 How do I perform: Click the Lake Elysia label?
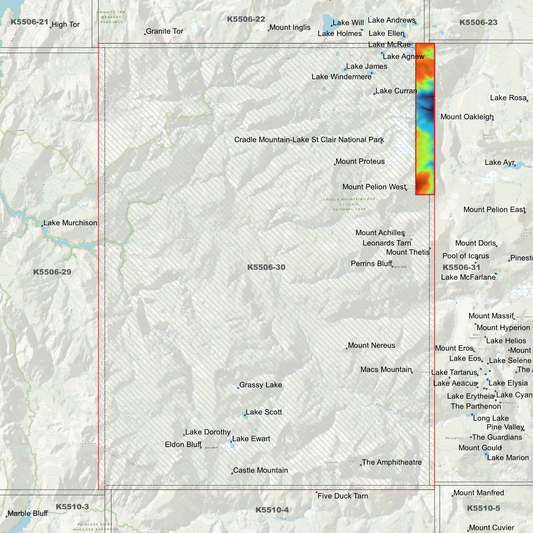click(x=508, y=383)
